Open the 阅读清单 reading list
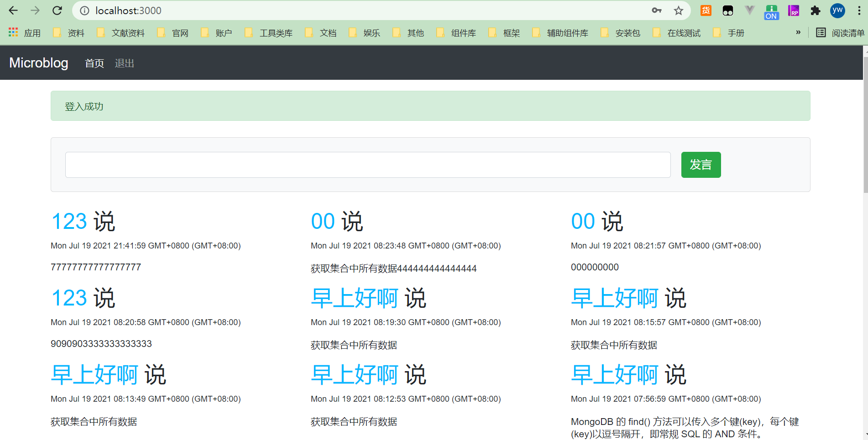The width and height of the screenshot is (868, 440). click(840, 33)
